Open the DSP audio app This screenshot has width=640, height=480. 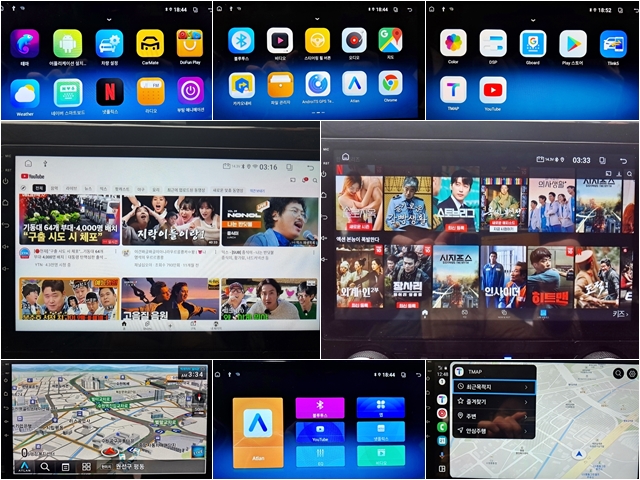493,43
